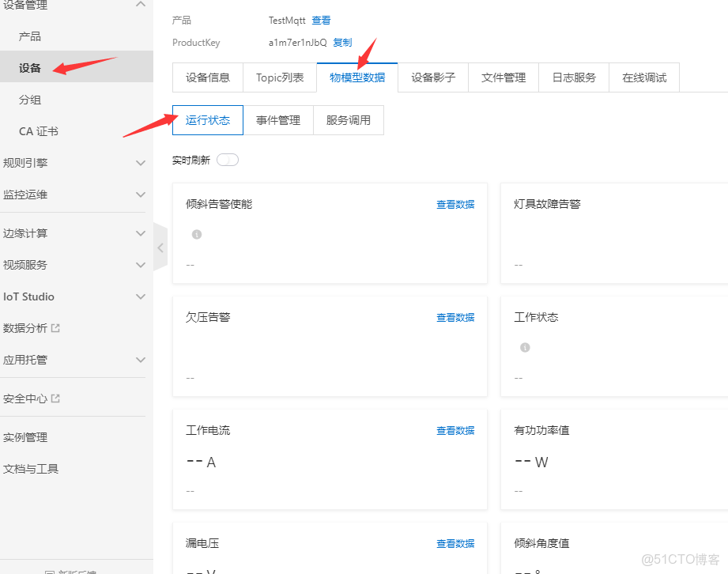Go to the 文件管理 tab
Viewport: 728px width, 574px height.
click(x=504, y=77)
